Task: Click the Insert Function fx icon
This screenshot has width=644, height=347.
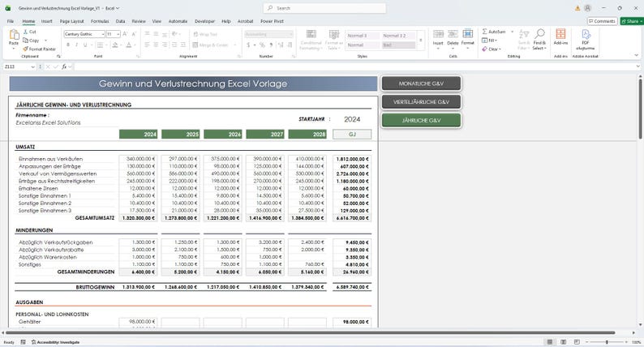Action: [64, 66]
